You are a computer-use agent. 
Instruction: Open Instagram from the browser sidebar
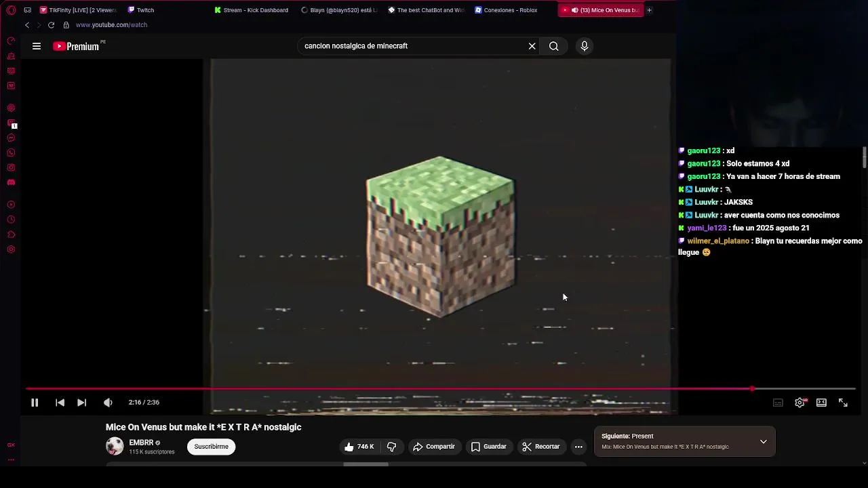pos(11,168)
